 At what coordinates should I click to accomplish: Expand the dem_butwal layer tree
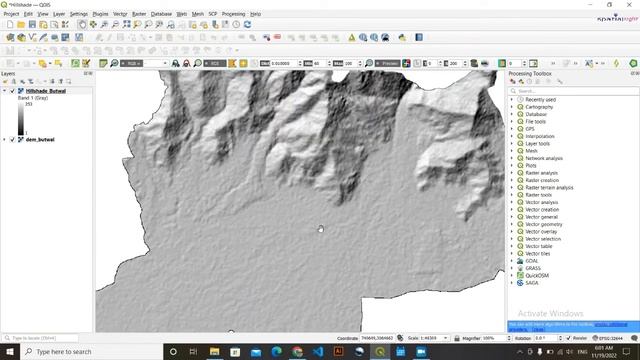(x=4, y=140)
